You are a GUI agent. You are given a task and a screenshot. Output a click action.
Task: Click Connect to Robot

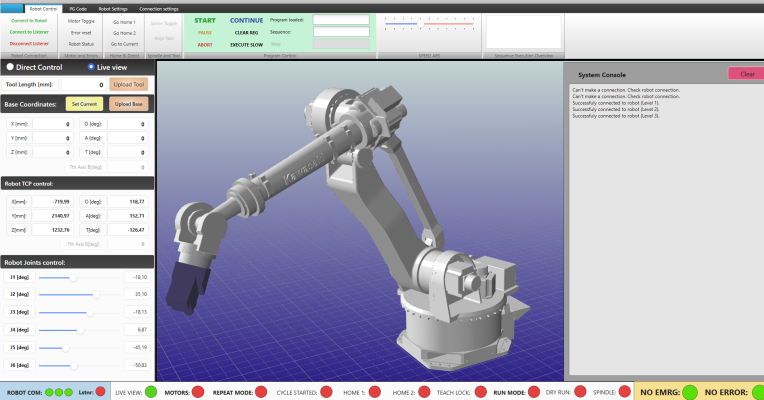tap(29, 20)
